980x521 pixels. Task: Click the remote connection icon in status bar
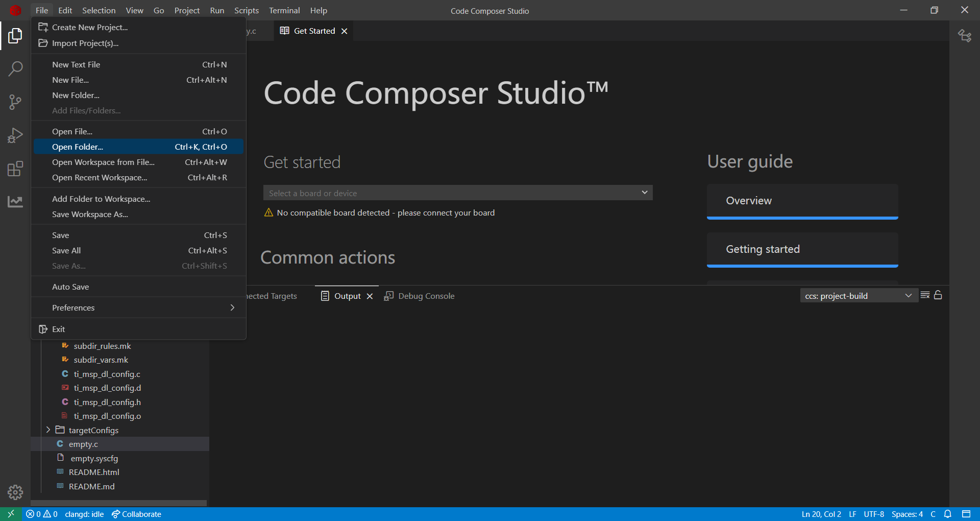10,514
